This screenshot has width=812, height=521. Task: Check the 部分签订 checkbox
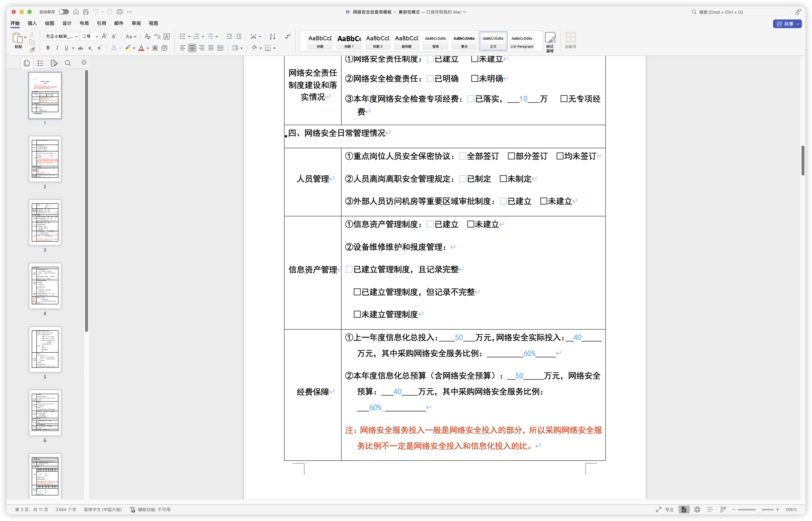pos(511,156)
